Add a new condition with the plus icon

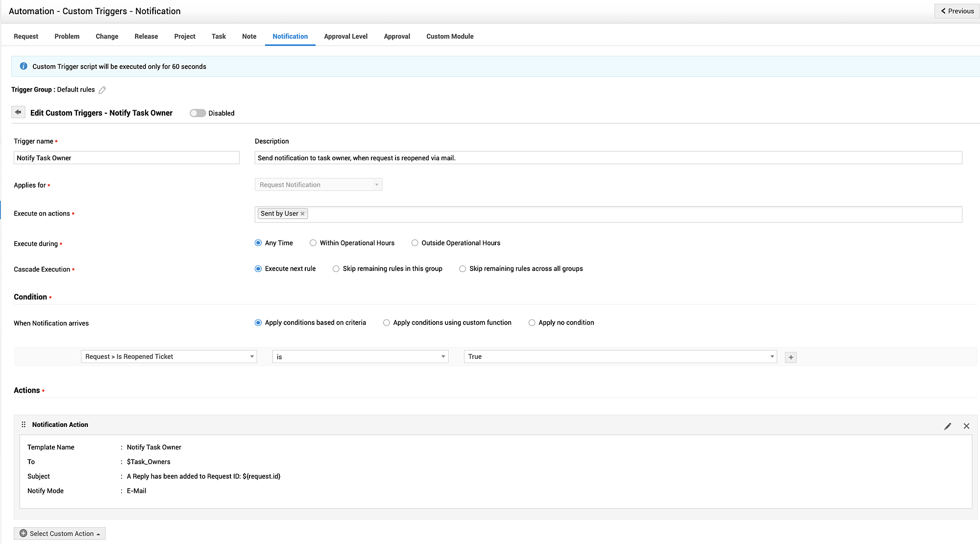pos(790,357)
